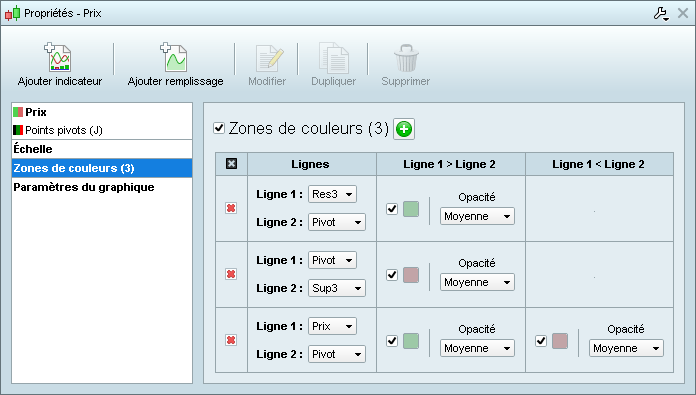Close the Propriétés - Prix window
The width and height of the screenshot is (696, 395).
pos(683,13)
